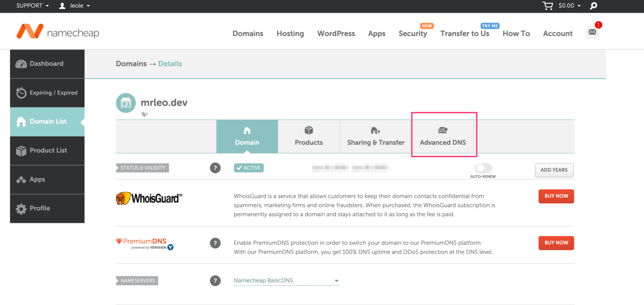Click the NEW badge above Security
The height and width of the screenshot is (305, 644).
(427, 26)
